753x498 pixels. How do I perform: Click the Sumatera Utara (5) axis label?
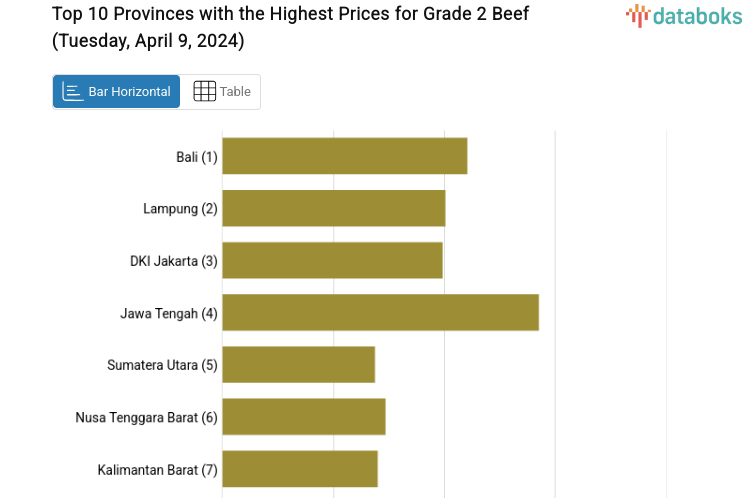pyautogui.click(x=162, y=365)
